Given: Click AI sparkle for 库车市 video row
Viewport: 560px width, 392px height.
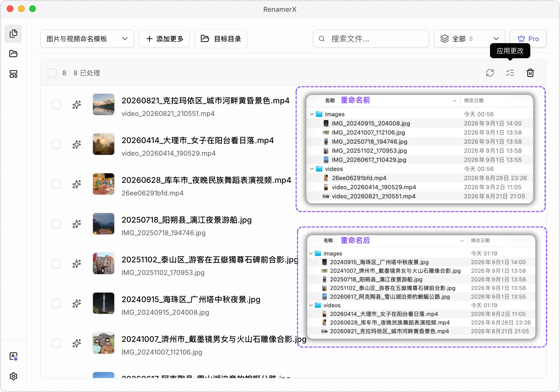Looking at the screenshot, I should coord(77,184).
